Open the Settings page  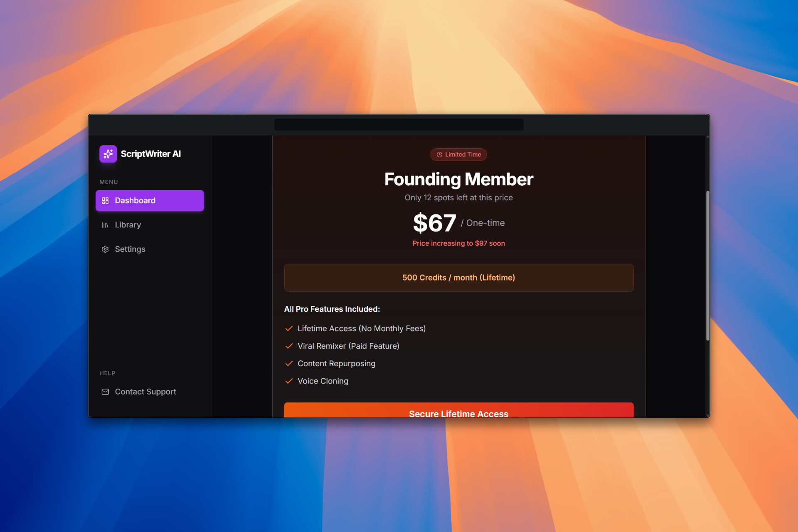130,249
